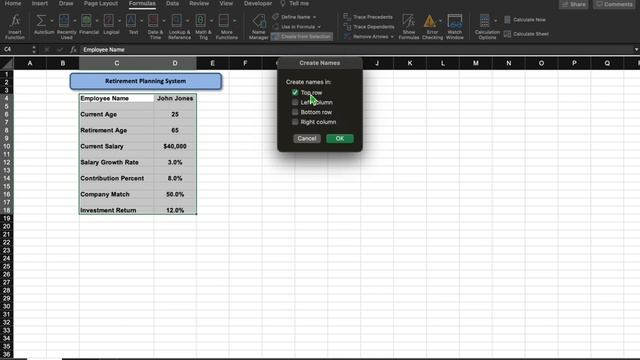The height and width of the screenshot is (360, 640).
Task: Switch to the Home tab
Action: click(x=13, y=3)
